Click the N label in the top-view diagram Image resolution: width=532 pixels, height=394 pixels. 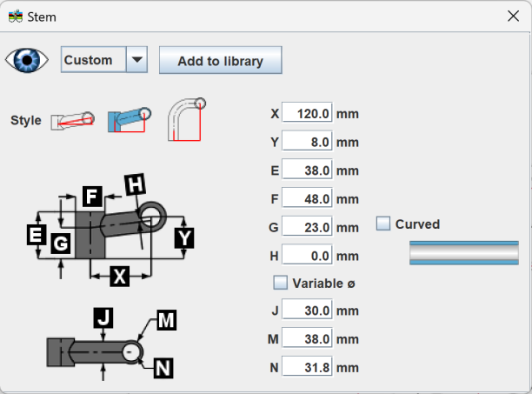[163, 368]
